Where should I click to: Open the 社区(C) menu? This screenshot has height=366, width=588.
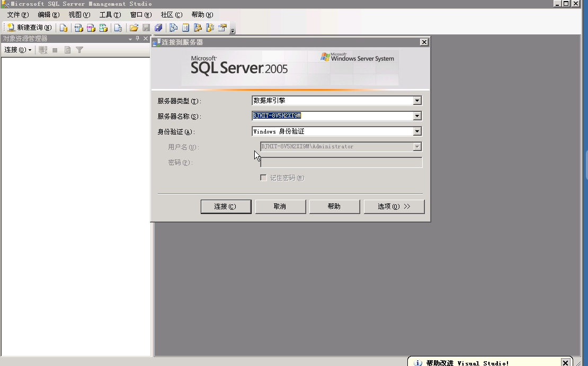point(172,15)
